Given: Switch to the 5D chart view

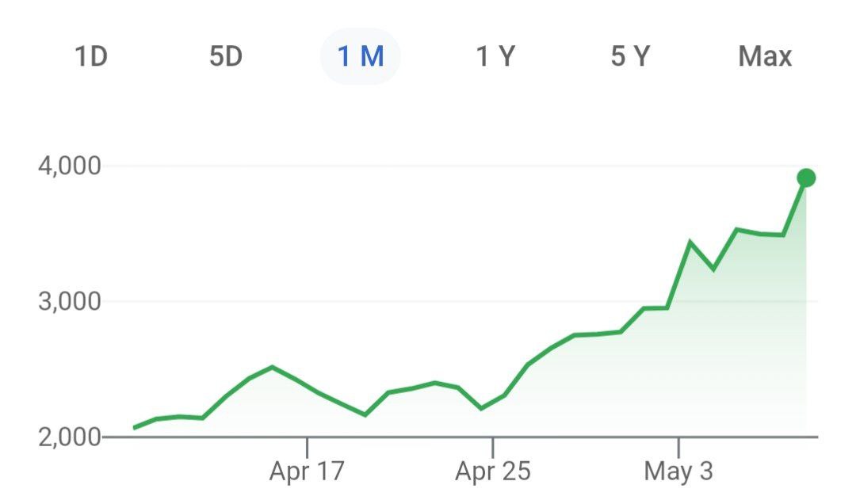Looking at the screenshot, I should click(x=227, y=56).
